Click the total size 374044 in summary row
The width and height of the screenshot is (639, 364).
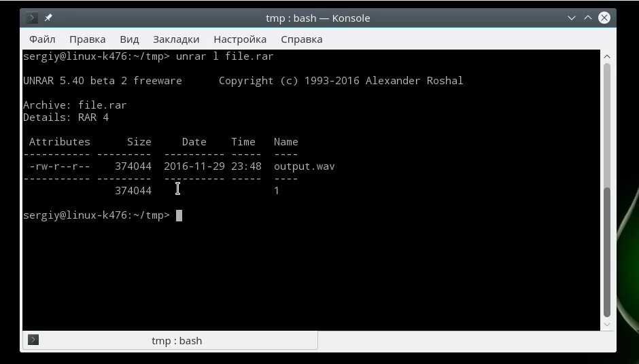click(133, 191)
